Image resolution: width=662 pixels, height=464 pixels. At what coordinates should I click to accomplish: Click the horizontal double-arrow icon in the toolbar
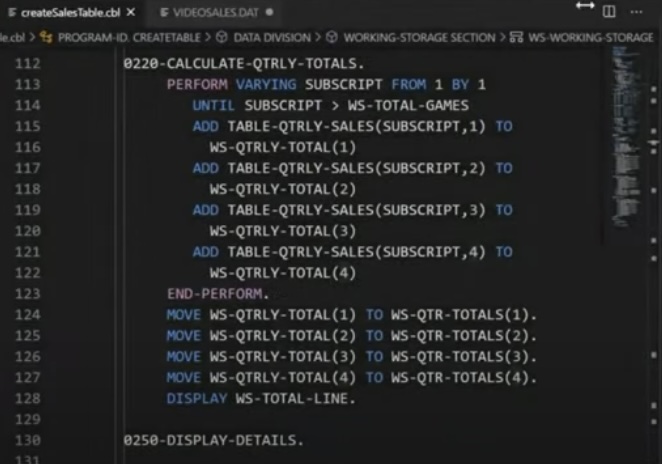[x=585, y=6]
